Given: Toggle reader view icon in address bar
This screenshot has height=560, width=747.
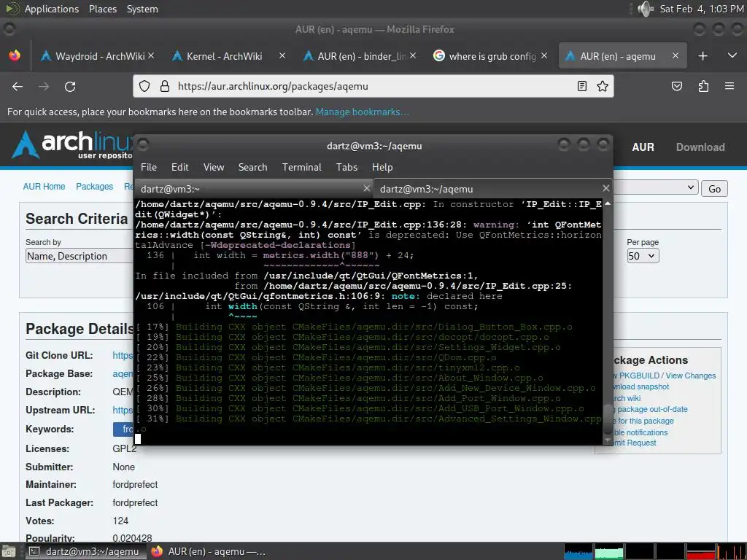Looking at the screenshot, I should [x=581, y=86].
